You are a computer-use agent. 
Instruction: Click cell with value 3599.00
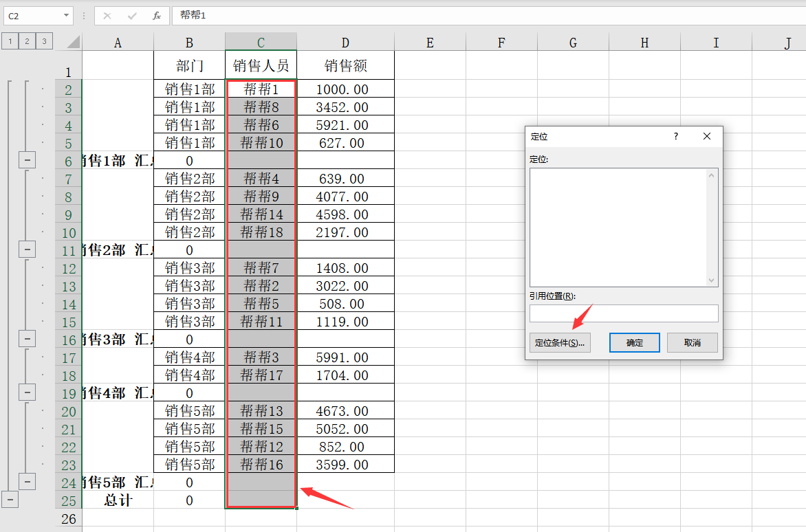tap(345, 464)
